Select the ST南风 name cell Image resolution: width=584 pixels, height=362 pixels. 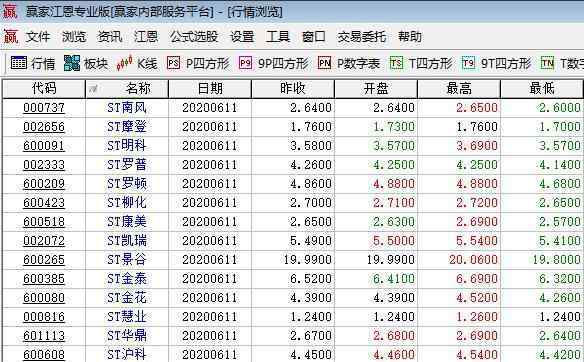[x=127, y=108]
